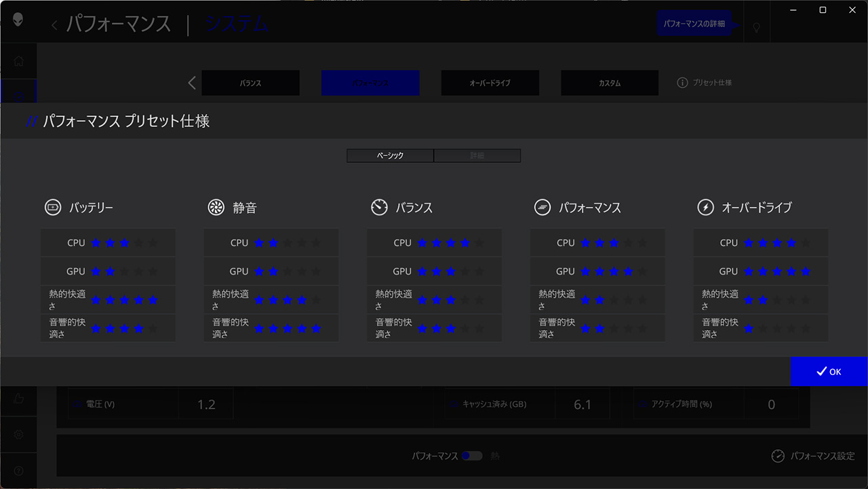Open help via sidebar question mark icon
The width and height of the screenshot is (868, 489).
coord(19,470)
